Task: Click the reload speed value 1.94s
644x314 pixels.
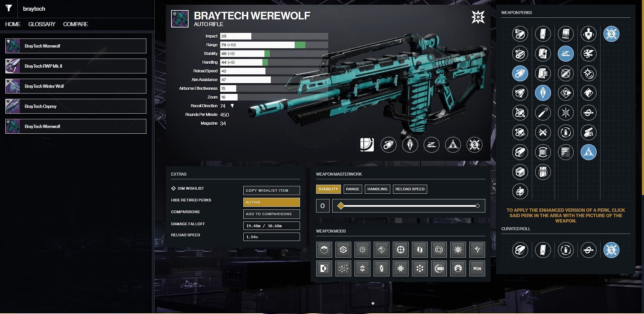Action: pyautogui.click(x=271, y=237)
